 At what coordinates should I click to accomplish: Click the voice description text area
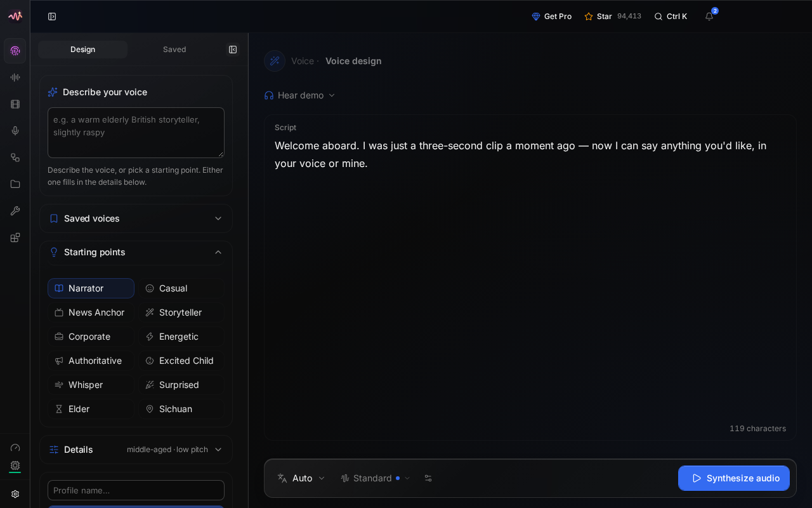[136, 133]
